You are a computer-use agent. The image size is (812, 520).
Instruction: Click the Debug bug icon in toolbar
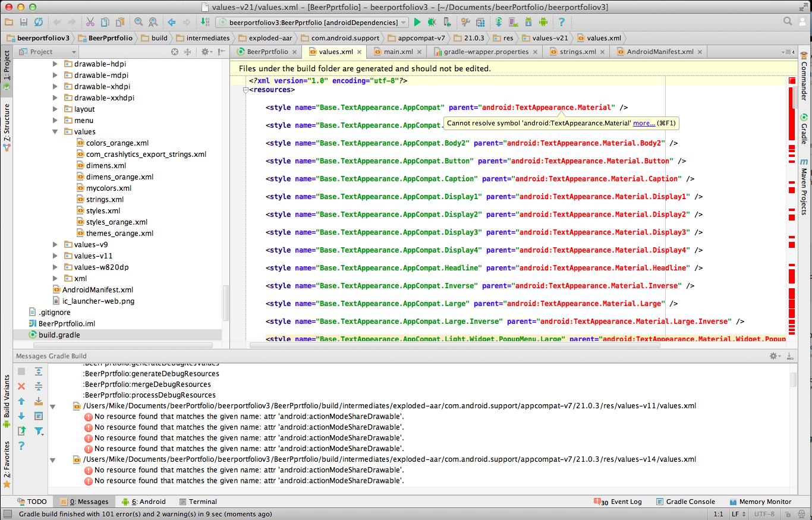tap(432, 22)
